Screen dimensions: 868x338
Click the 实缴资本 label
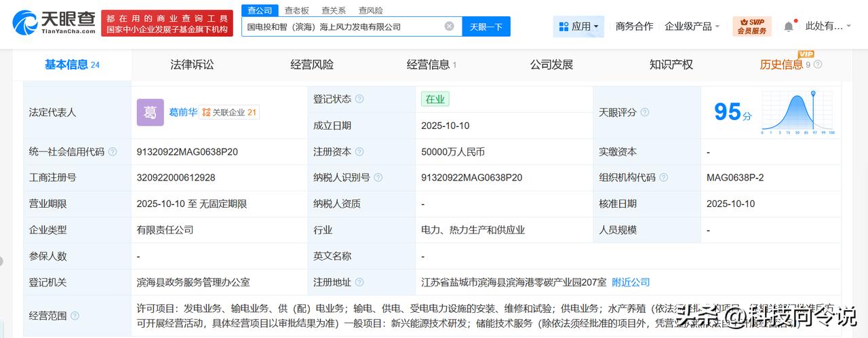click(618, 152)
